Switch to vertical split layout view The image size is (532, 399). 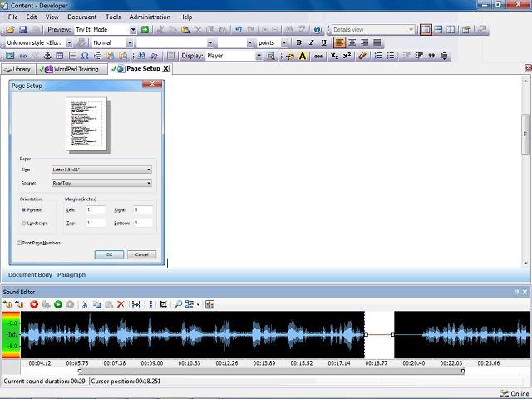click(451, 30)
